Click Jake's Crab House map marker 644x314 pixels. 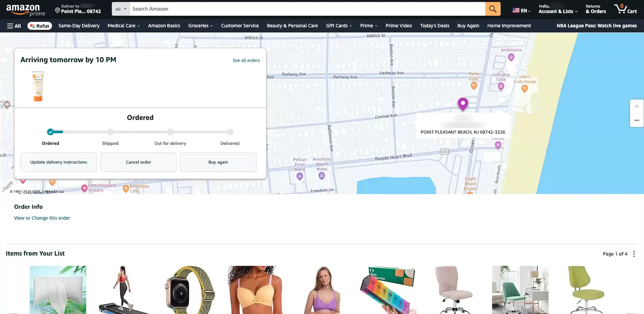(524, 88)
